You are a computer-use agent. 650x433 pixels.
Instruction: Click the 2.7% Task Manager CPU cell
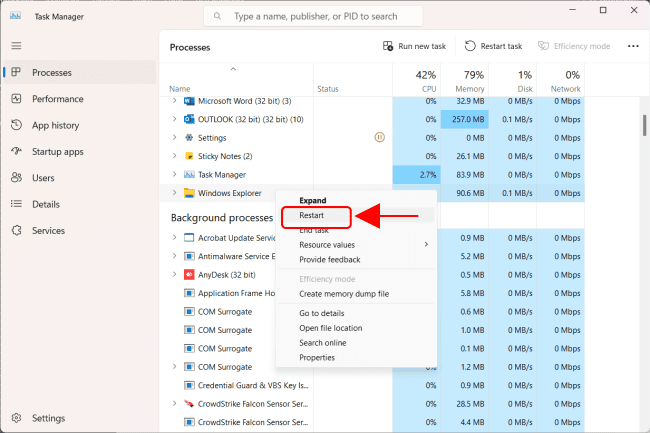click(417, 174)
